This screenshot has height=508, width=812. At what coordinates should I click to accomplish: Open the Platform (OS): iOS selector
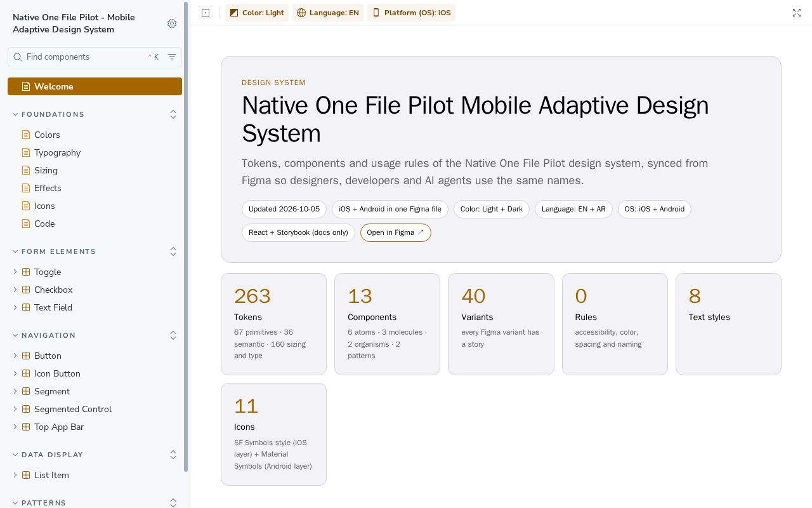[x=411, y=13]
